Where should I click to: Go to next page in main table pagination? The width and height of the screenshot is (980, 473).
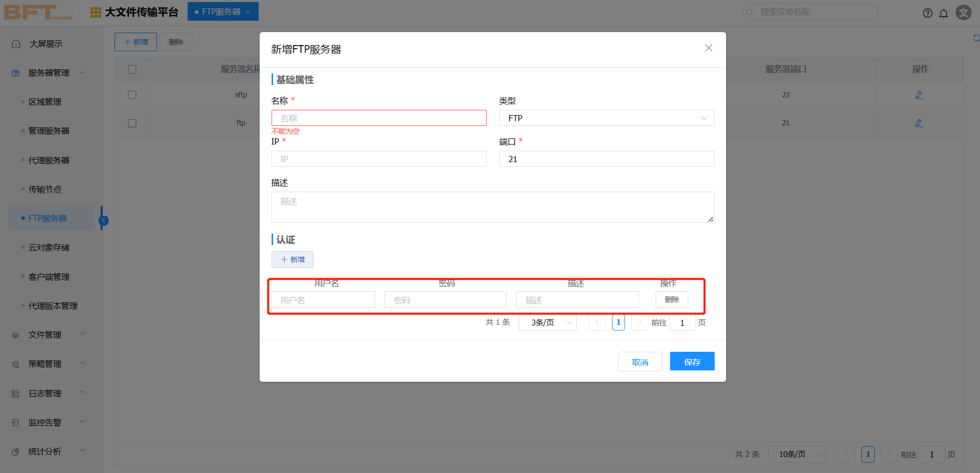pos(889,454)
